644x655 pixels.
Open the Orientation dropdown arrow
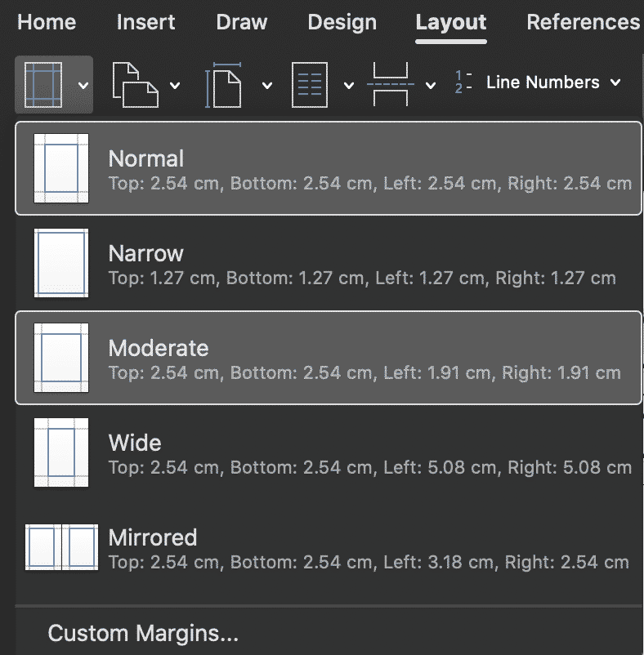pos(175,84)
